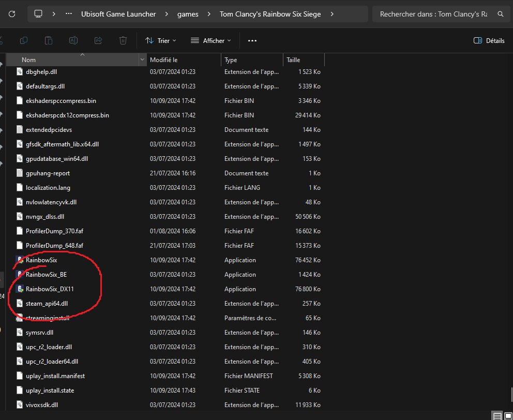Select uplay_install.state file name
This screenshot has width=513, height=420.
tap(50, 390)
